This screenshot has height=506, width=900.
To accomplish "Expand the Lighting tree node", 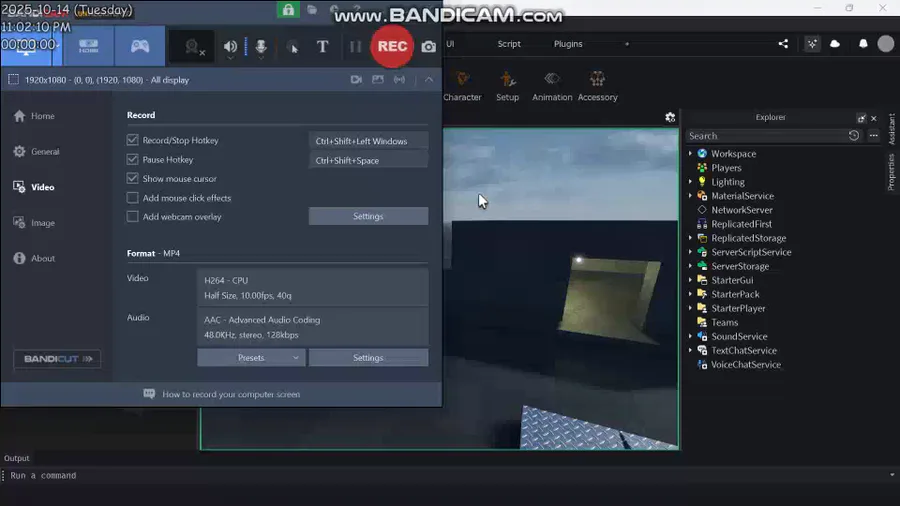I will [x=690, y=182].
